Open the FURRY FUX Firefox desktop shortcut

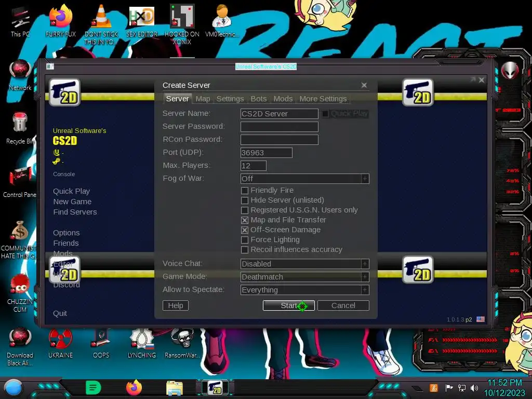pyautogui.click(x=61, y=21)
